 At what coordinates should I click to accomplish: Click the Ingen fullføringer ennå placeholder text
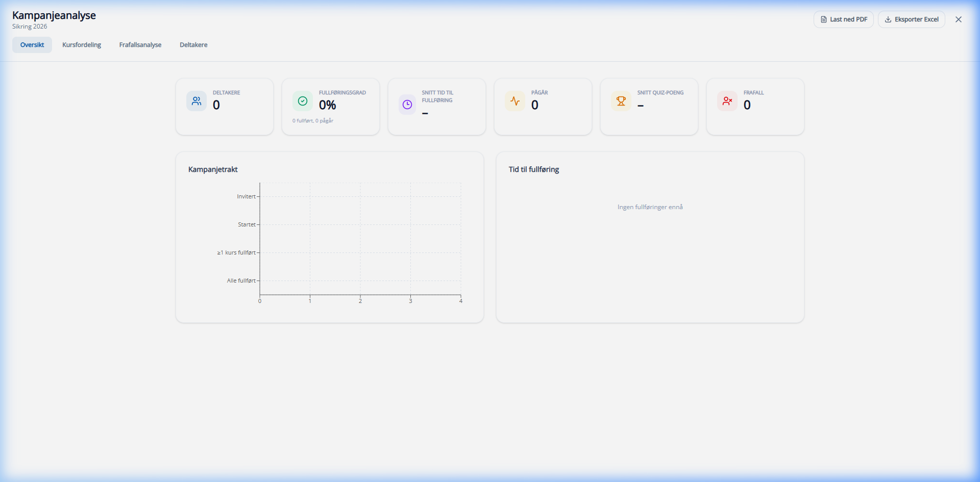point(650,207)
